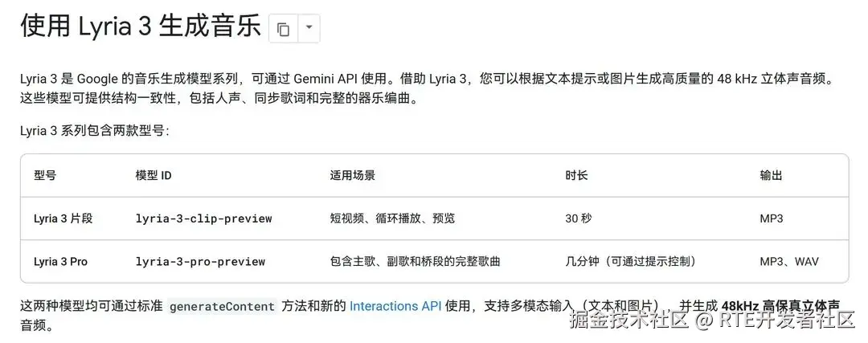Image resolution: width=868 pixels, height=343 pixels.
Task: Select the heading '使用 Lyria 3 生成音乐'
Action: 141,27
